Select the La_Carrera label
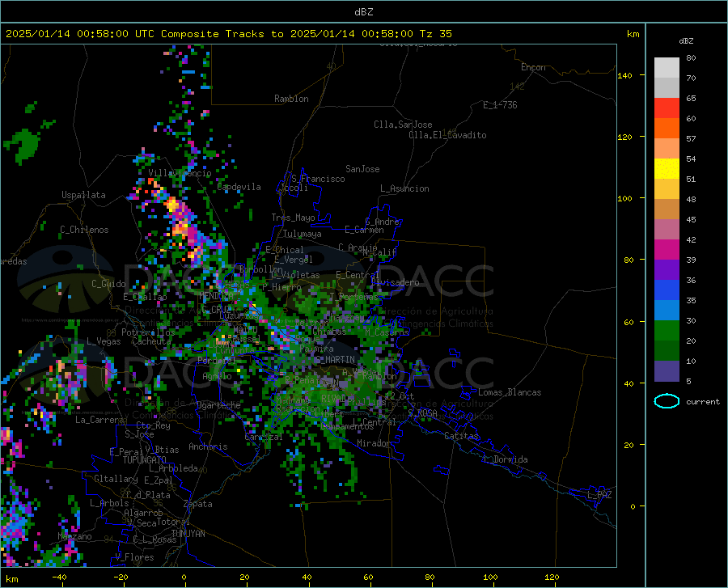This screenshot has width=728, height=588. coord(99,420)
